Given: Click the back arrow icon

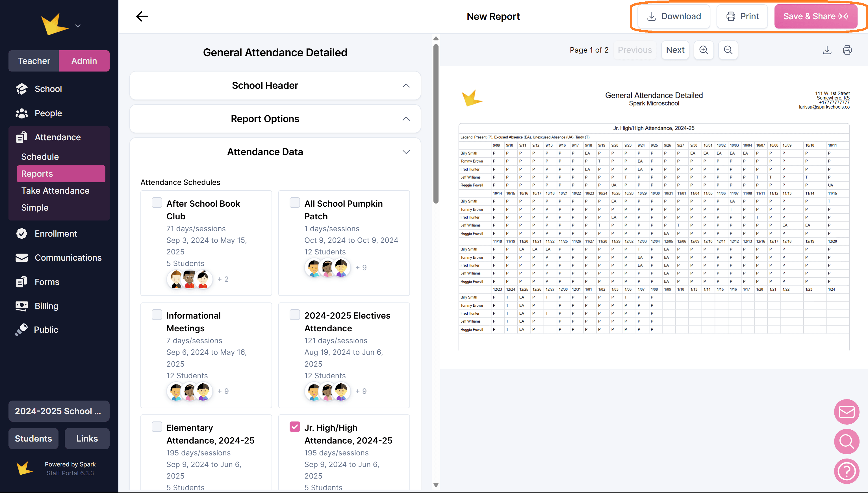Looking at the screenshot, I should coord(142,16).
